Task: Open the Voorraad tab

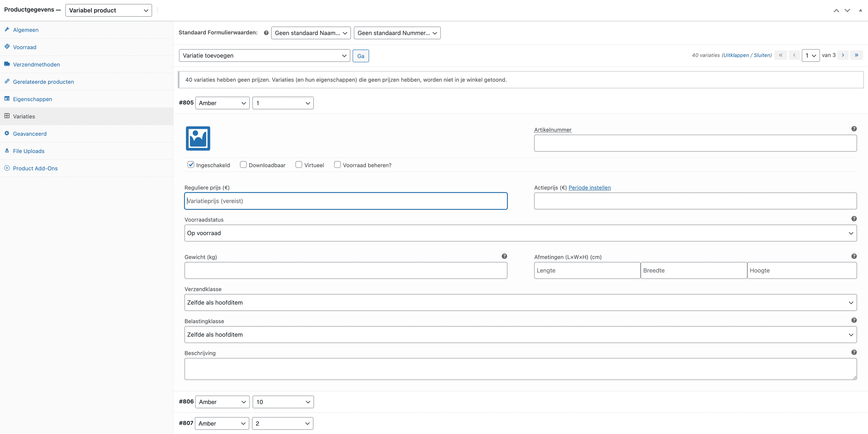Action: (87, 47)
